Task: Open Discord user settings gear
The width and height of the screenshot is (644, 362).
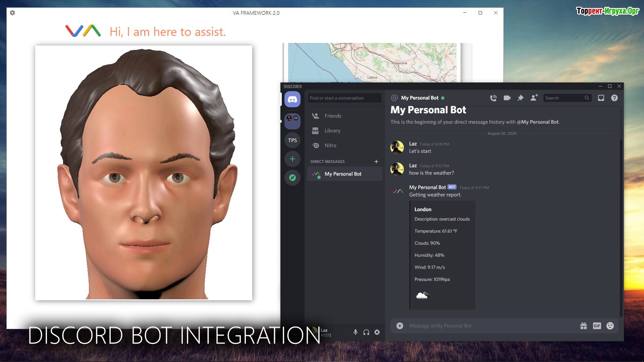Action: pyautogui.click(x=377, y=332)
